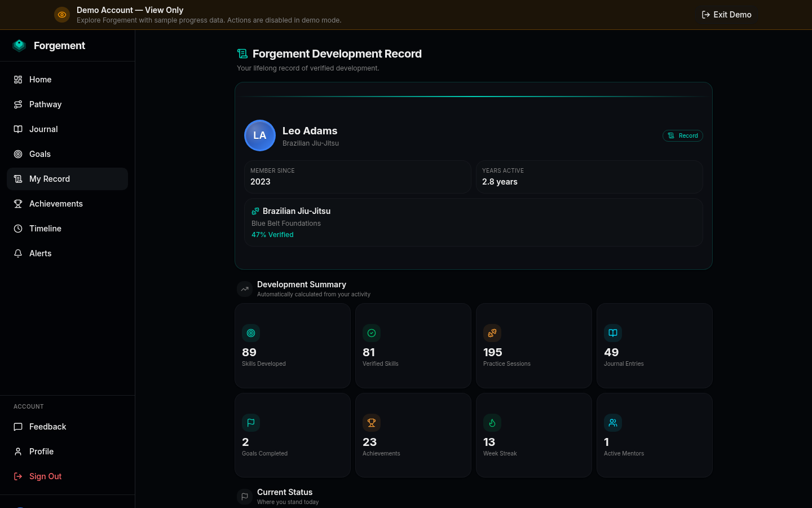Screen dimensions: 812x508
Task: Click the scroll icon beside page title
Action: click(x=242, y=54)
